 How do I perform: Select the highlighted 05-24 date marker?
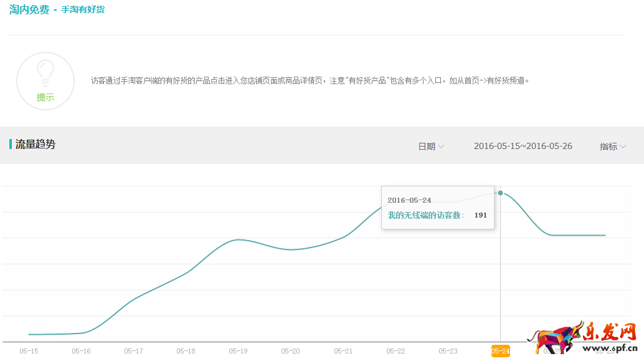click(500, 351)
